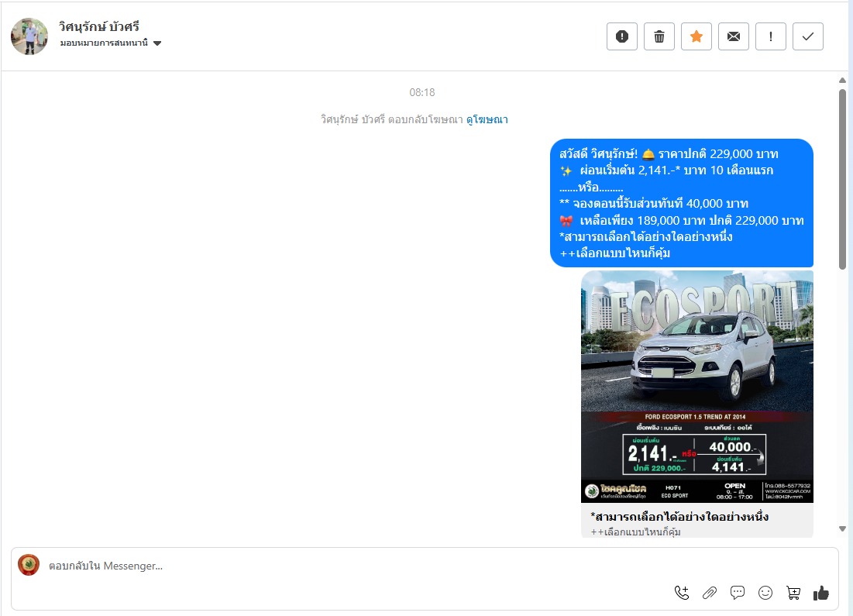Click the blue price message bubble
Viewport: 853px width, 616px height.
pos(682,203)
